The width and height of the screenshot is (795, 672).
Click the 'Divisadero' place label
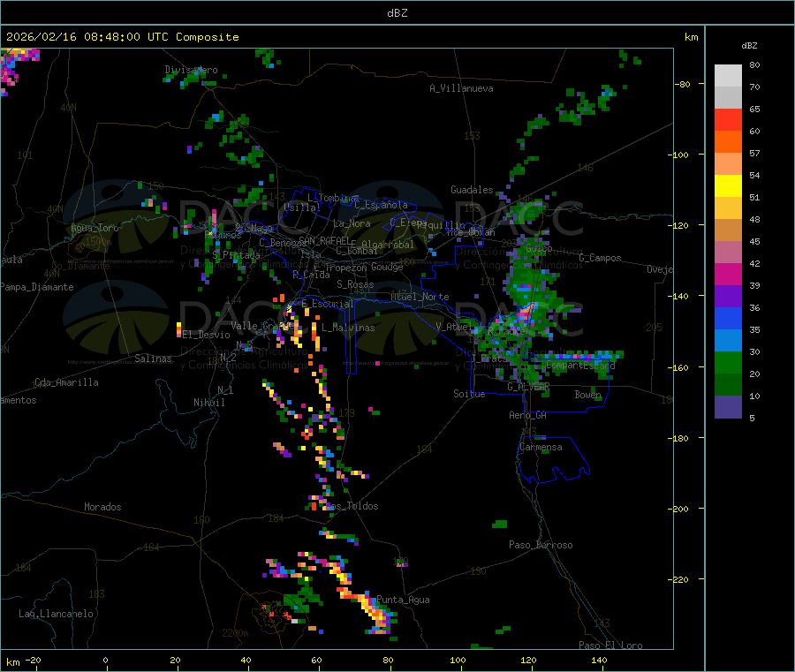coord(191,70)
